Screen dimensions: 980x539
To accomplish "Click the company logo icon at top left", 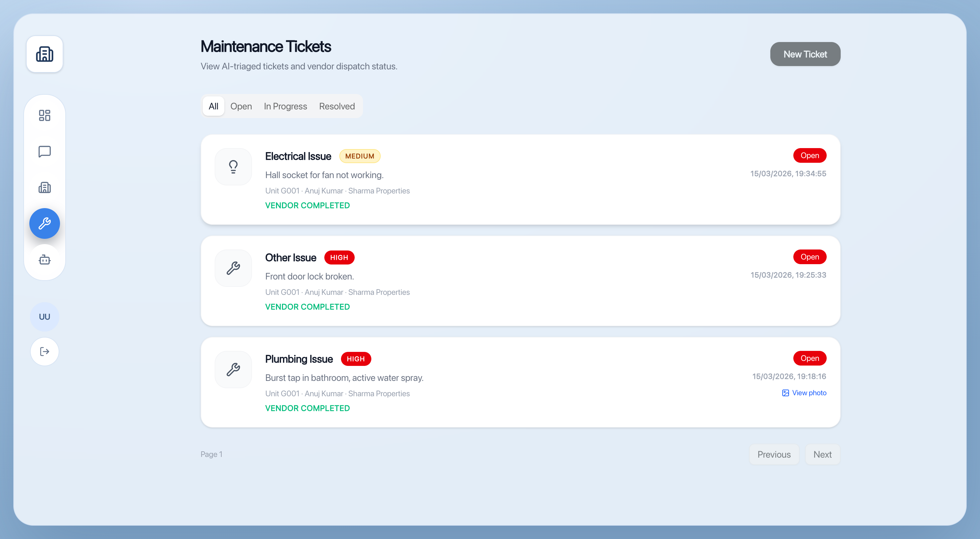I will point(45,54).
